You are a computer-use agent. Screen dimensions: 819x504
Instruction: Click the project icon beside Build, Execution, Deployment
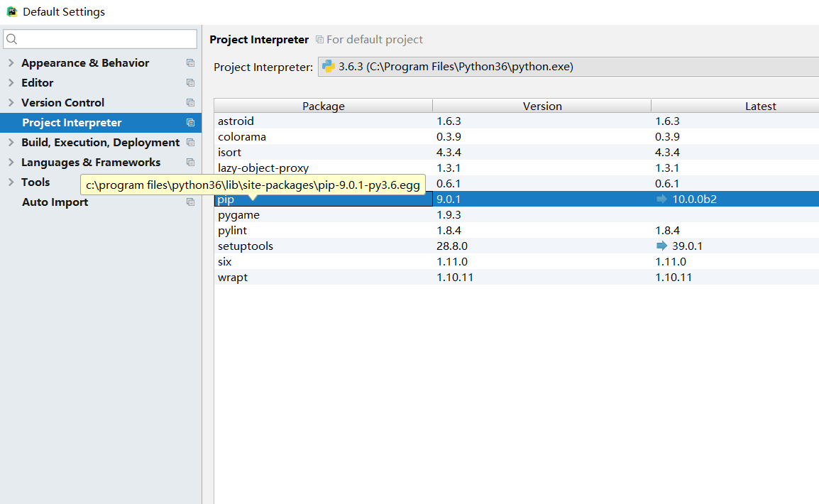pyautogui.click(x=190, y=143)
